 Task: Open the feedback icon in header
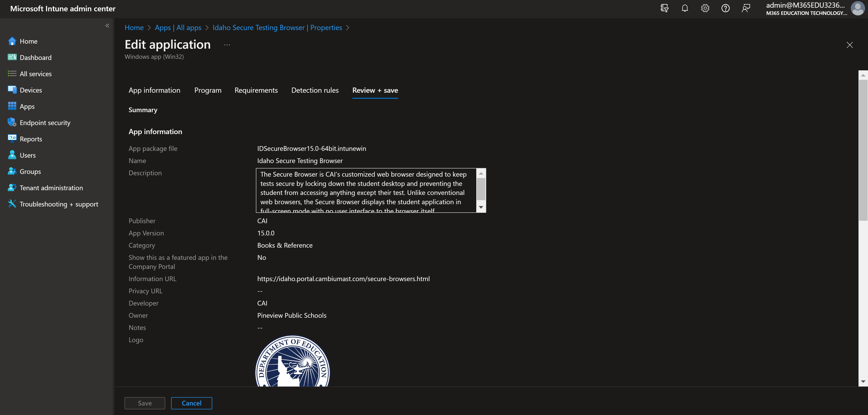(746, 8)
